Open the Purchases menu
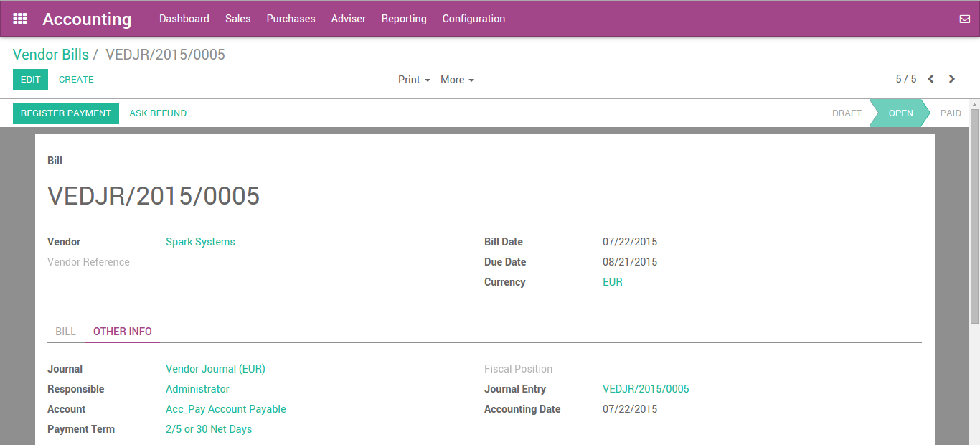The image size is (980, 445). click(x=291, y=19)
